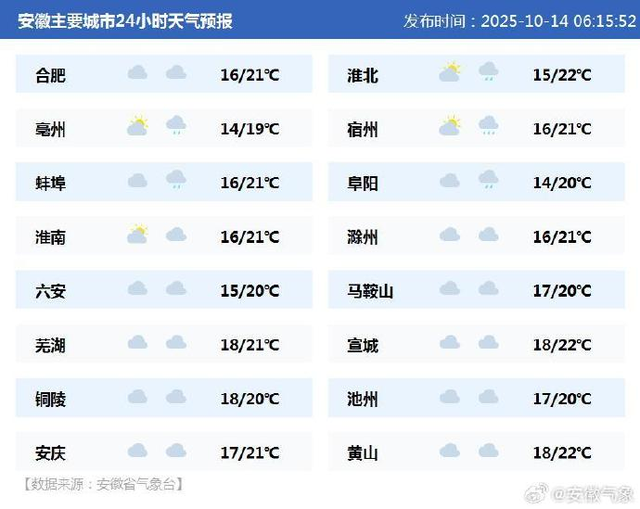Click Xuancheng's 18/22℃ temperature value
This screenshot has width=640, height=509.
[562, 346]
